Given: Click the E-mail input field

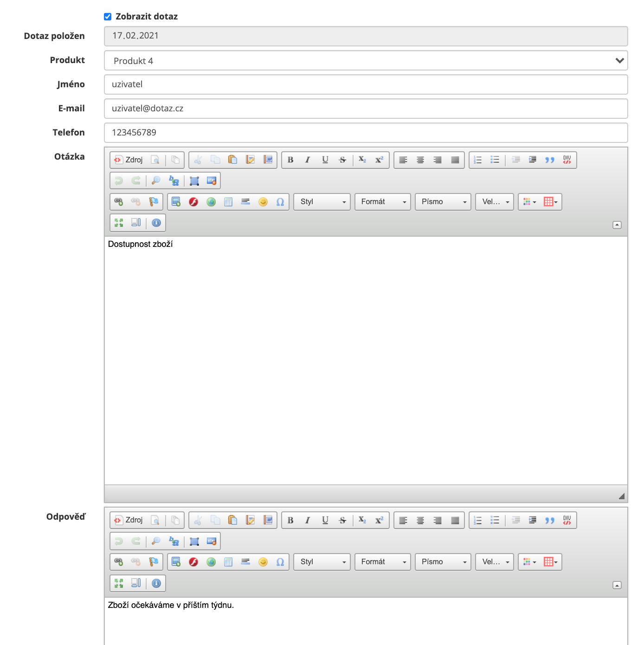Looking at the screenshot, I should pyautogui.click(x=366, y=109).
